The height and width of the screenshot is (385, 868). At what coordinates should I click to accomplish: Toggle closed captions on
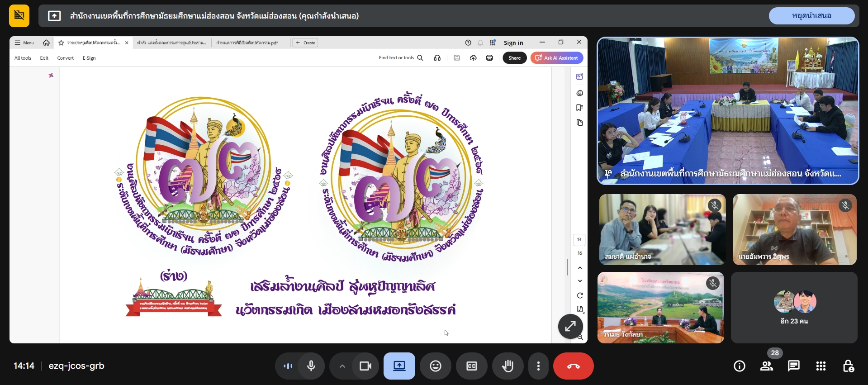pos(471,366)
